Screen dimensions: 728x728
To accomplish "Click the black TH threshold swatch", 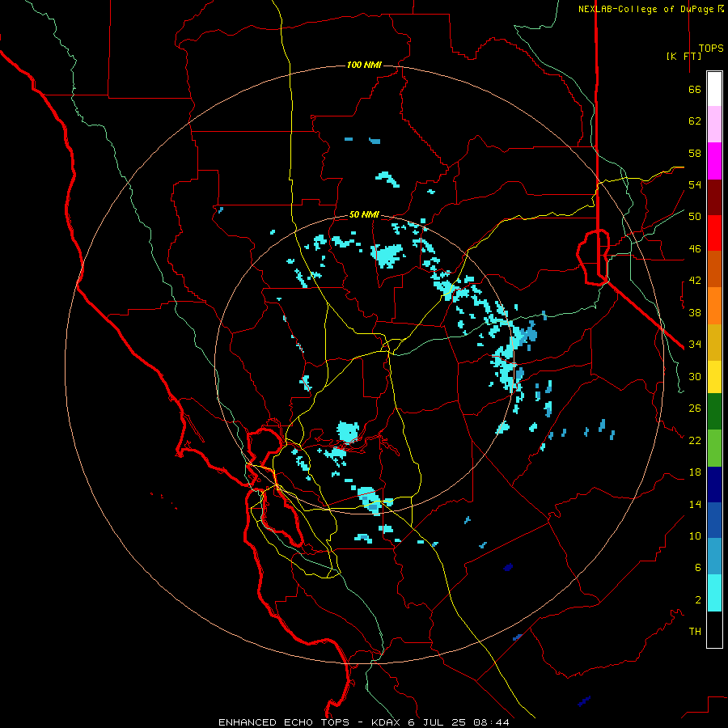I will 714,629.
